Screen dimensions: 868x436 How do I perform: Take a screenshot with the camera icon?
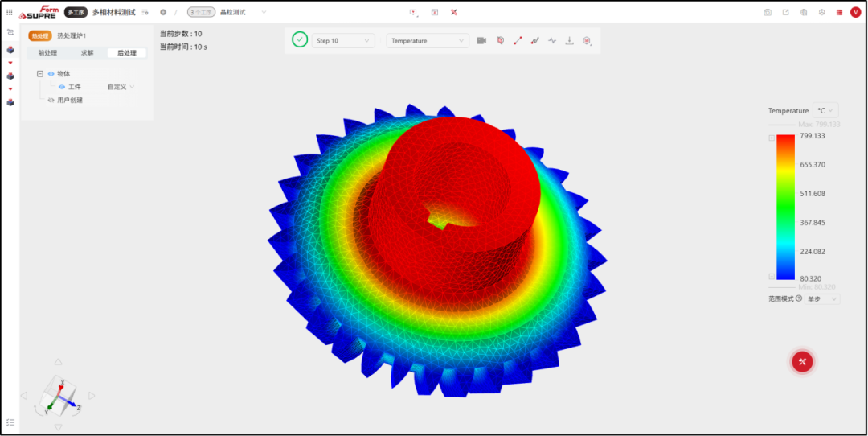point(768,12)
